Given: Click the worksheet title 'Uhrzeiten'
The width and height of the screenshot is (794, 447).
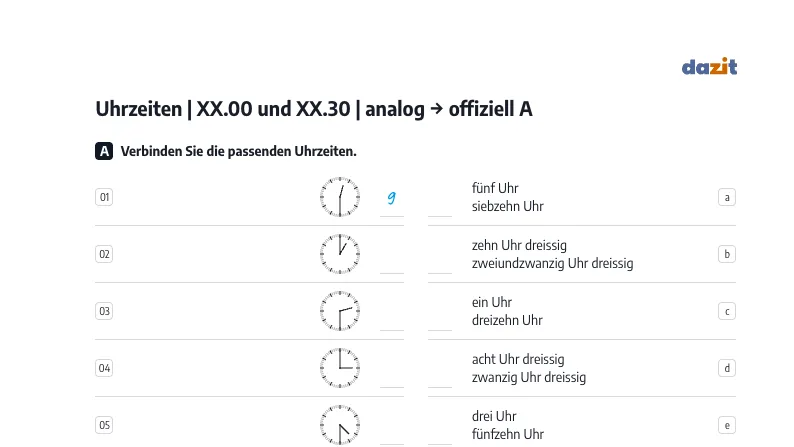Looking at the screenshot, I should (139, 109).
